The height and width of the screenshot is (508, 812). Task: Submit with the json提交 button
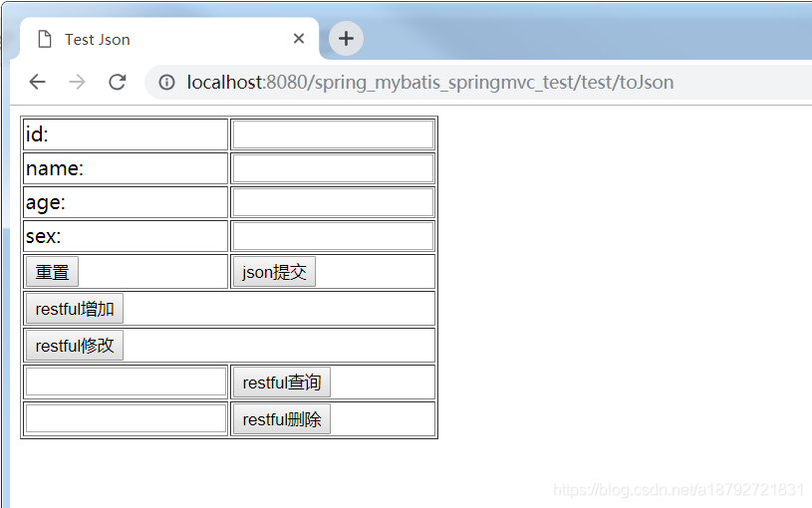pyautogui.click(x=274, y=271)
